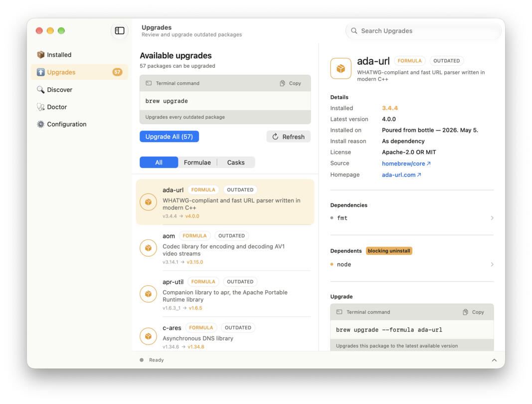Copy the ada-url upgrade terminal command
Image resolution: width=532 pixels, height=404 pixels.
[x=473, y=312]
